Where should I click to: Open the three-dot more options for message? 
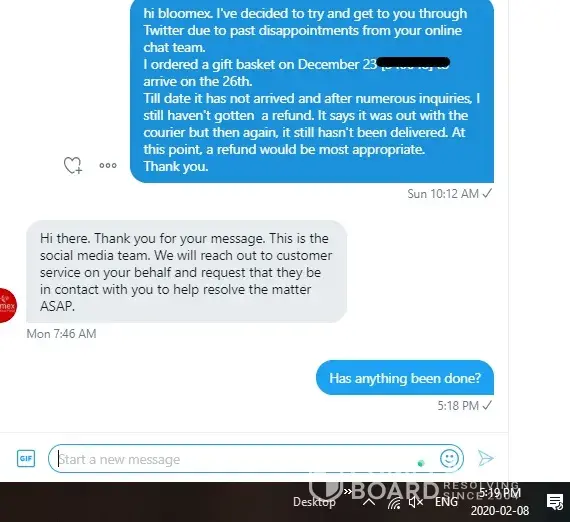coord(108,165)
